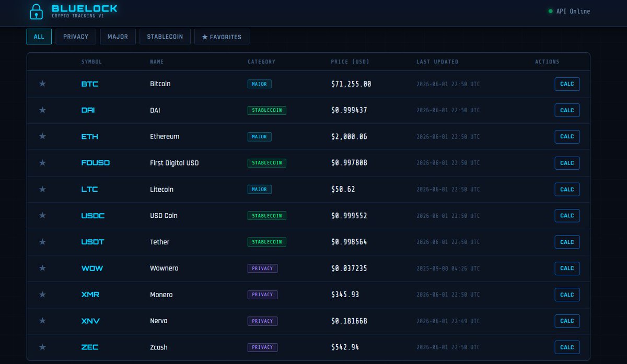
Task: Toggle the star next to DAI
Action: pyautogui.click(x=42, y=110)
